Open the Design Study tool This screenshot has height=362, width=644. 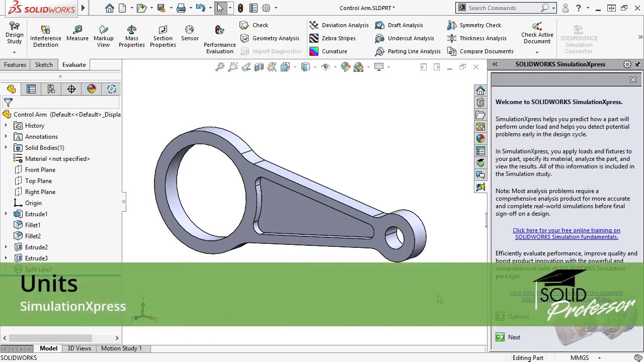[14, 34]
